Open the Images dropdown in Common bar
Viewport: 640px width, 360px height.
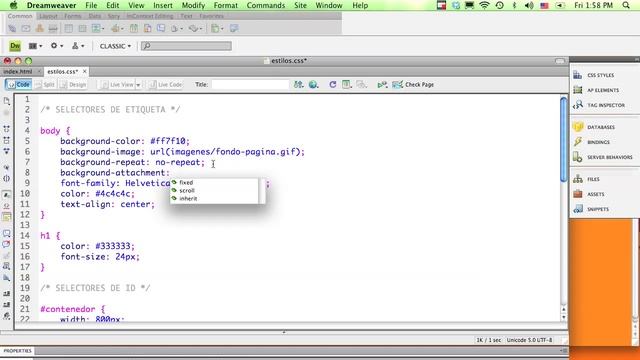pos(99,29)
